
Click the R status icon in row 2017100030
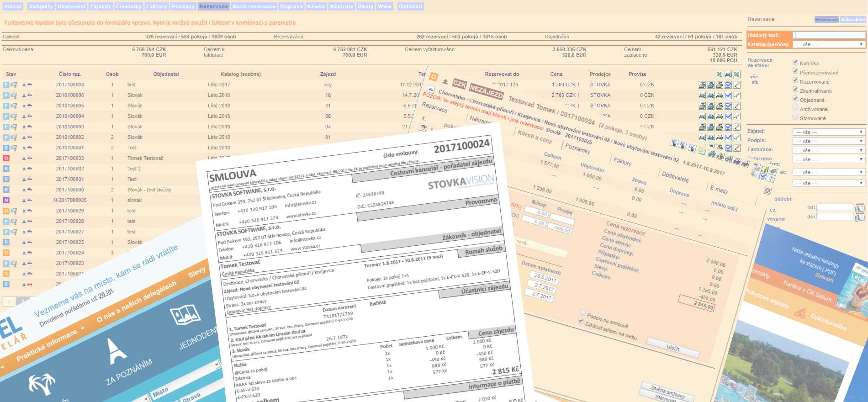click(6, 190)
